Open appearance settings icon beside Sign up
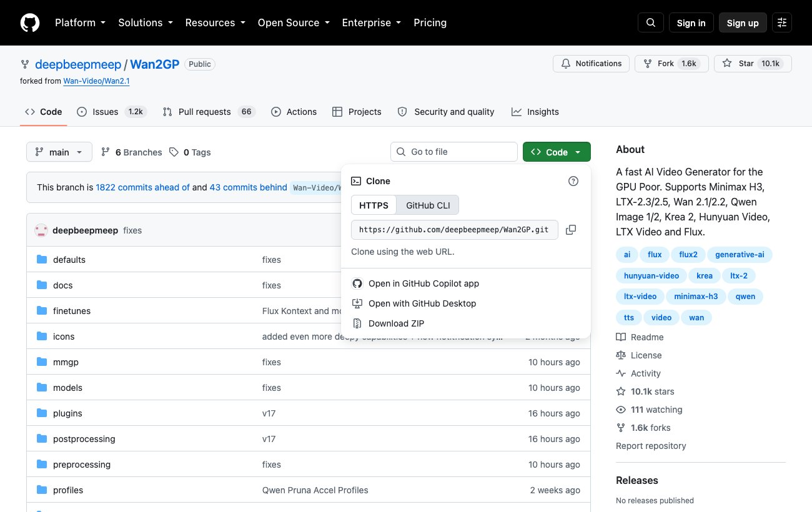 (x=782, y=22)
